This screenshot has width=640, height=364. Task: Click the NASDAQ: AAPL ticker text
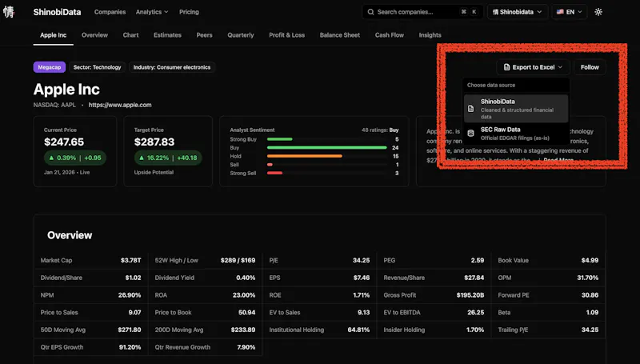(54, 105)
